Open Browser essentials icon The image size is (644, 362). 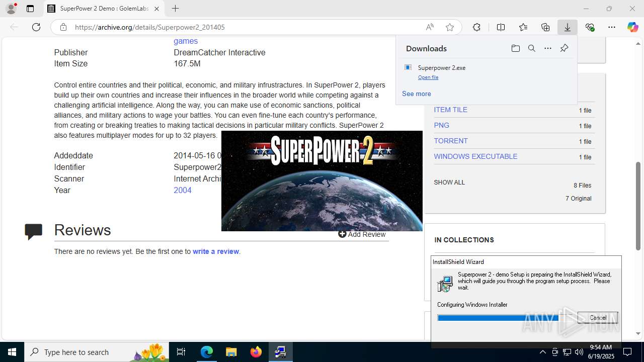pyautogui.click(x=590, y=27)
